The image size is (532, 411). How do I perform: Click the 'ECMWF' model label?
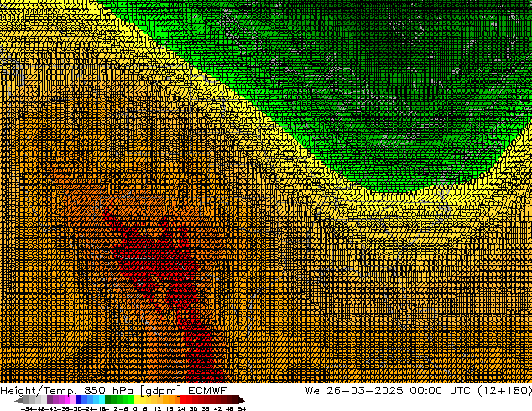click(207, 391)
